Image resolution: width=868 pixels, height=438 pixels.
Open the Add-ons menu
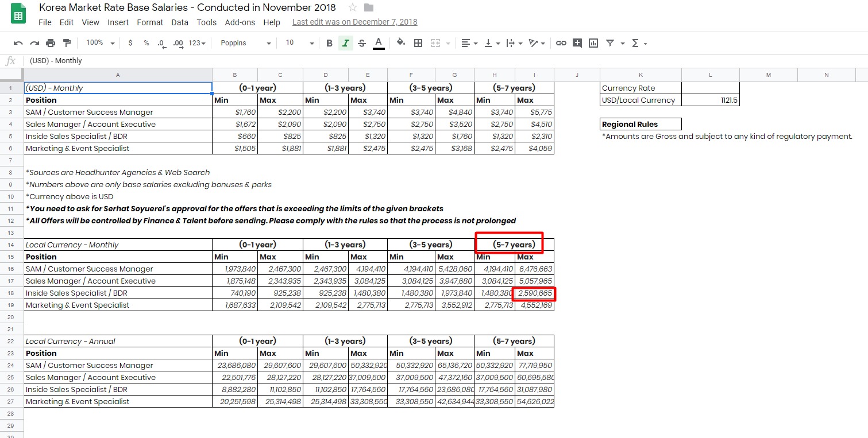(240, 22)
